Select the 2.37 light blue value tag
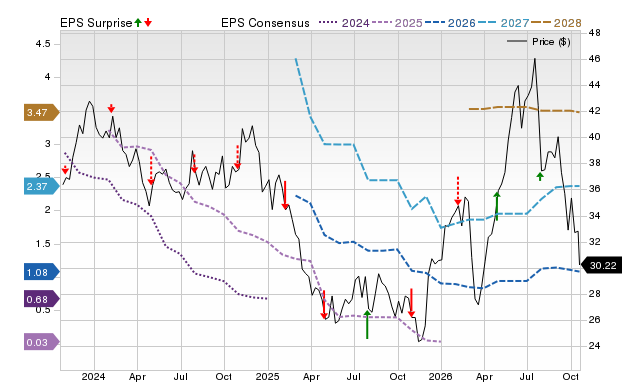The height and width of the screenshot is (382, 640). [42, 187]
